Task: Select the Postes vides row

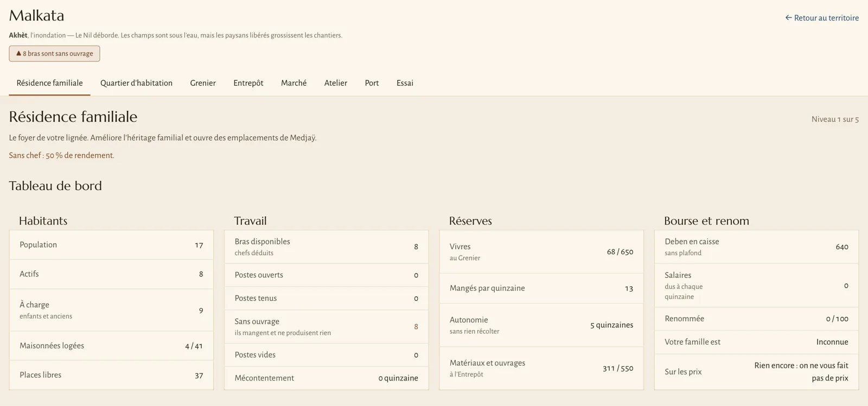Action: coord(326,355)
